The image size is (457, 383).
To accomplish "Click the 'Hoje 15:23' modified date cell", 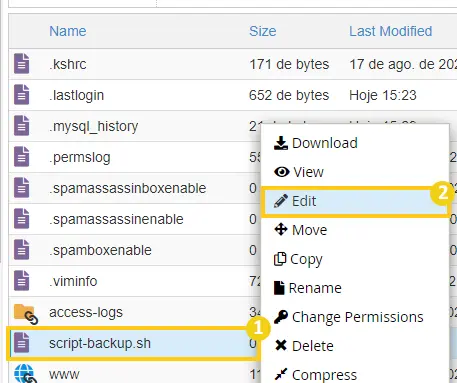I will click(x=383, y=95).
